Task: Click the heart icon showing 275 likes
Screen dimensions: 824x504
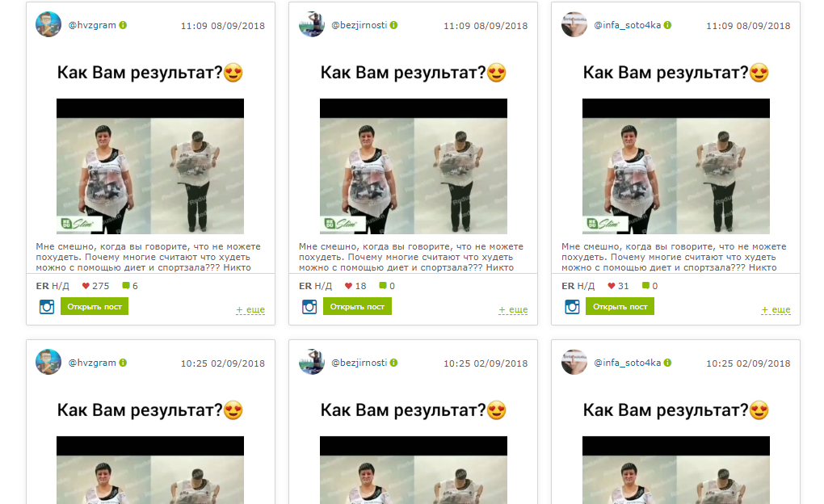Action: click(86, 286)
